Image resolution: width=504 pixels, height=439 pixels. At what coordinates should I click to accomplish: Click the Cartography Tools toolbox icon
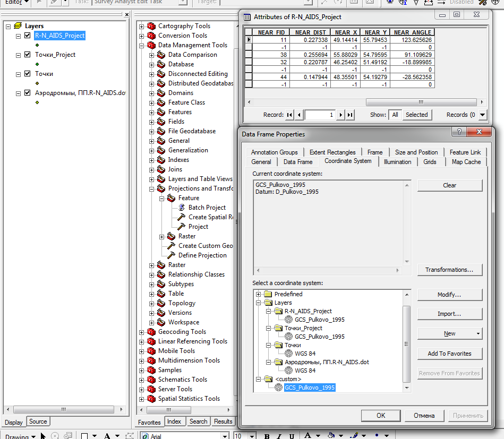coord(151,26)
